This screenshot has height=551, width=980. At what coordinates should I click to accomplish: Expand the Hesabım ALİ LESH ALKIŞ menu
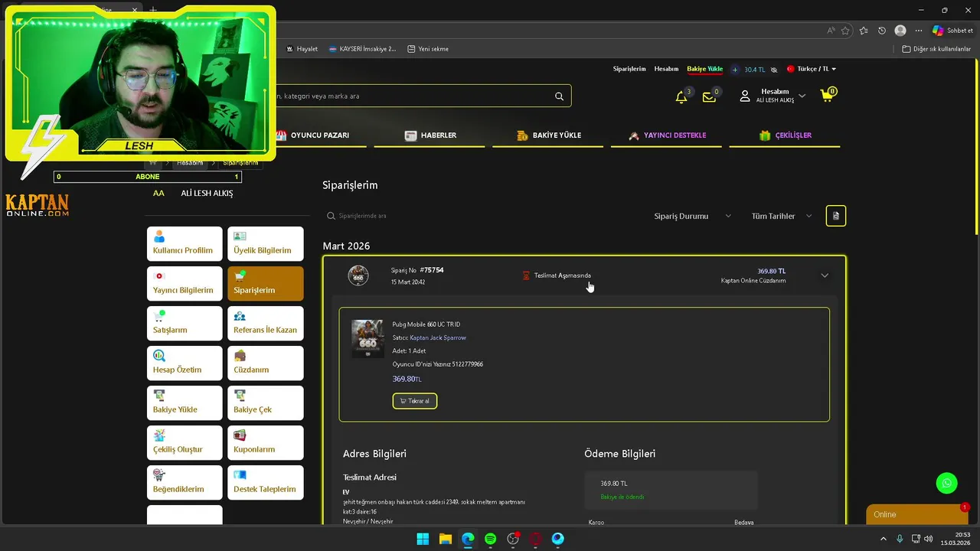click(773, 96)
